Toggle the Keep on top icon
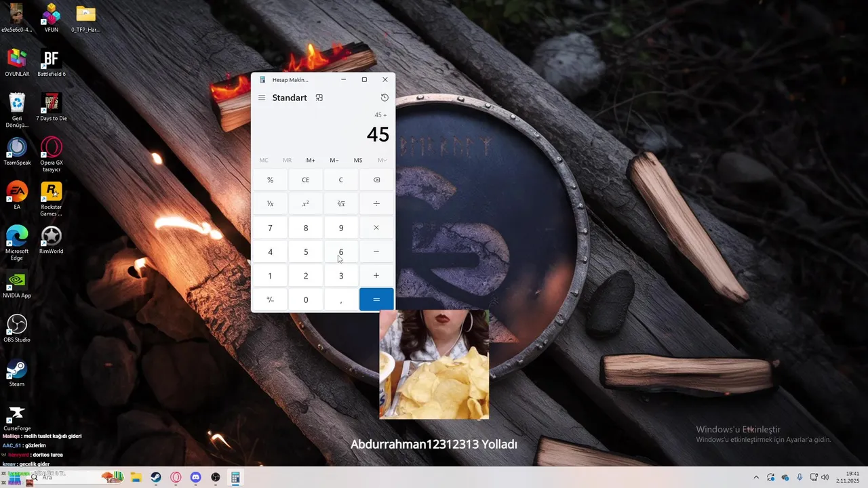Viewport: 868px width, 488px height. tap(319, 98)
